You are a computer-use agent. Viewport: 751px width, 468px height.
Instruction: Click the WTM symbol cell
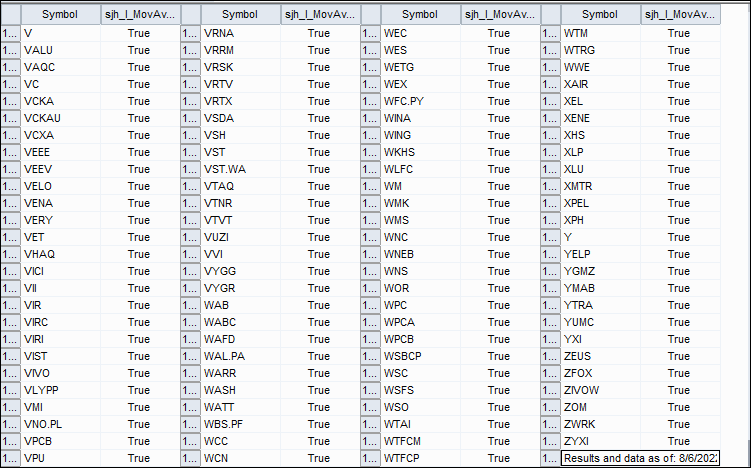(x=601, y=33)
